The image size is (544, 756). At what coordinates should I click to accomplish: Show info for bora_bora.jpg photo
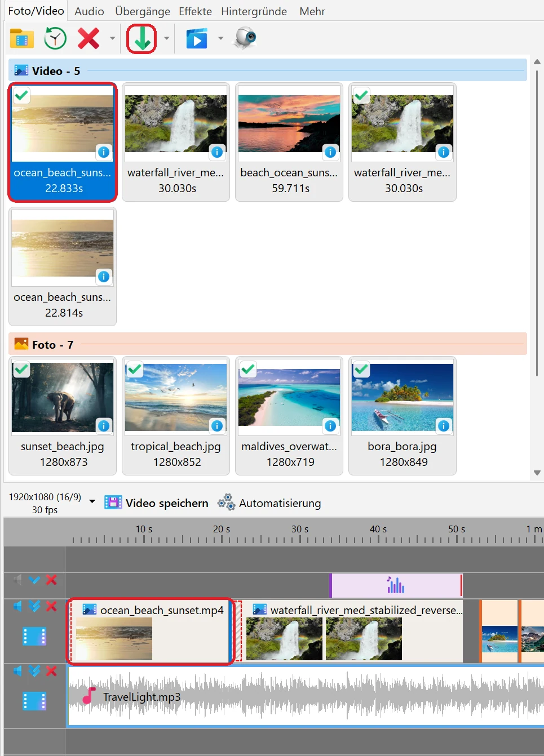coord(444,426)
